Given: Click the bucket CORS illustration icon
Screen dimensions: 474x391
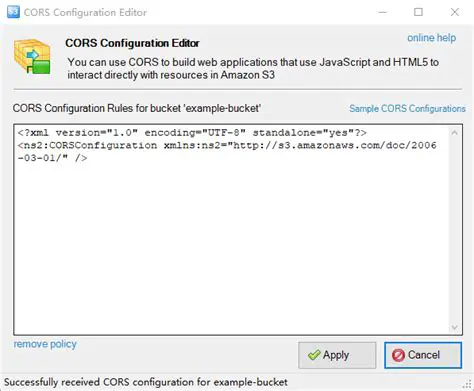Looking at the screenshot, I should 32,56.
